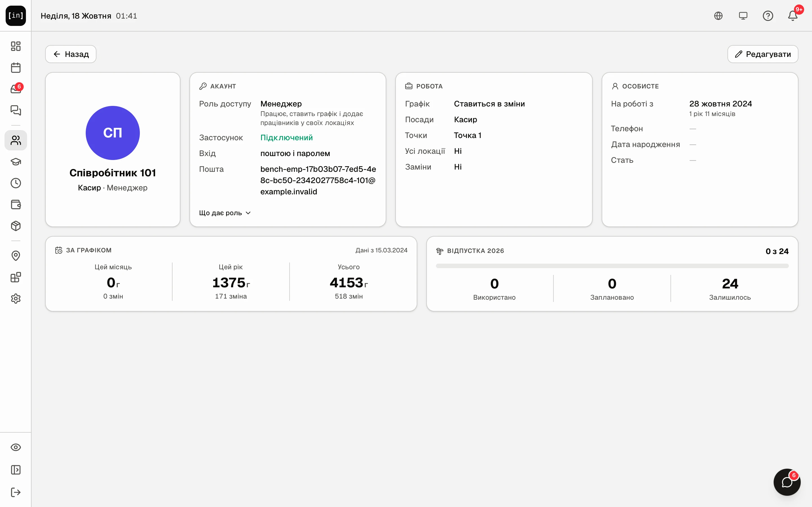Screen dimensions: 812x507
Task: Open the dashboard grid icon in sidebar
Action: click(16, 46)
